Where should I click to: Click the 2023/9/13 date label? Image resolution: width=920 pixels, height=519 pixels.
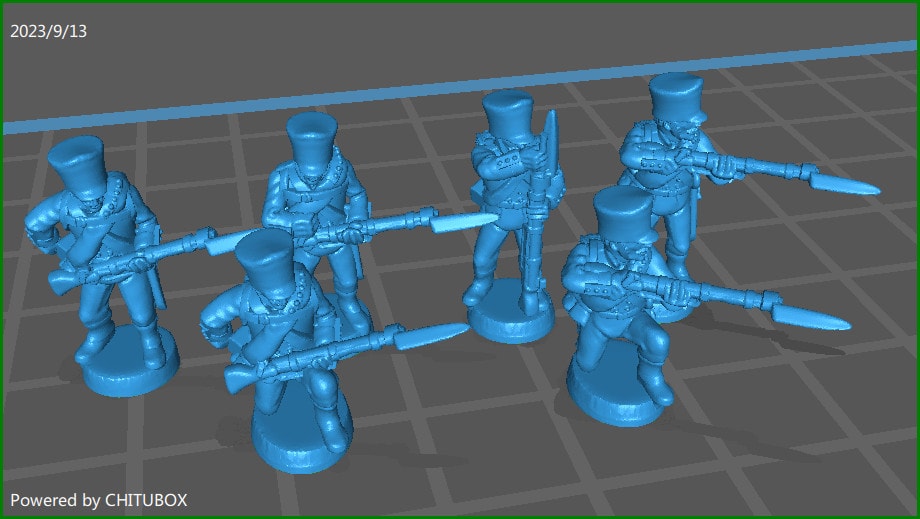(x=49, y=31)
